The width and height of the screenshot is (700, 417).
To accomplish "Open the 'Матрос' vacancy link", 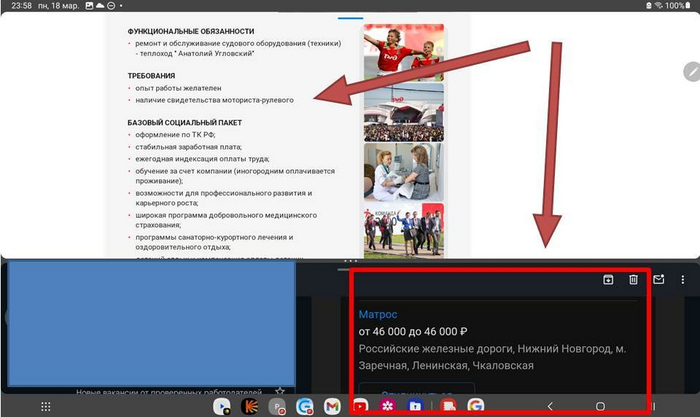I will tap(378, 314).
